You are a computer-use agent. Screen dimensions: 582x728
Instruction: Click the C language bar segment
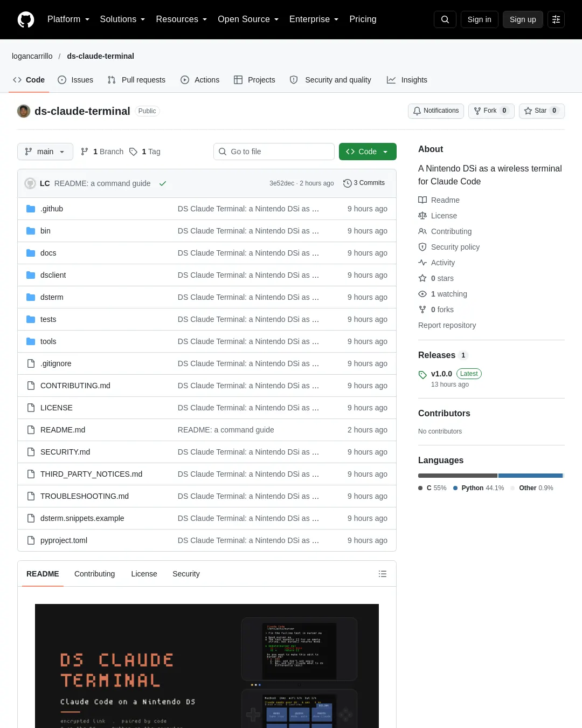tap(458, 476)
